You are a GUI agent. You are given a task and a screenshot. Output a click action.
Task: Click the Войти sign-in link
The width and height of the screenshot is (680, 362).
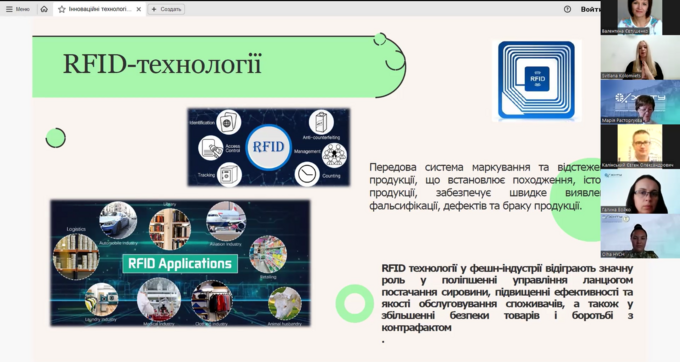coord(590,9)
